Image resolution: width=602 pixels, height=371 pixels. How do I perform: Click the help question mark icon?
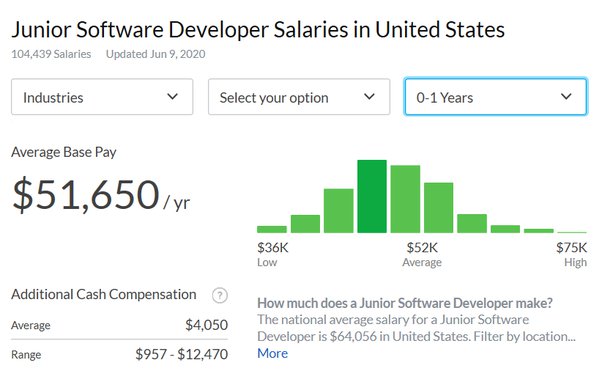point(220,295)
